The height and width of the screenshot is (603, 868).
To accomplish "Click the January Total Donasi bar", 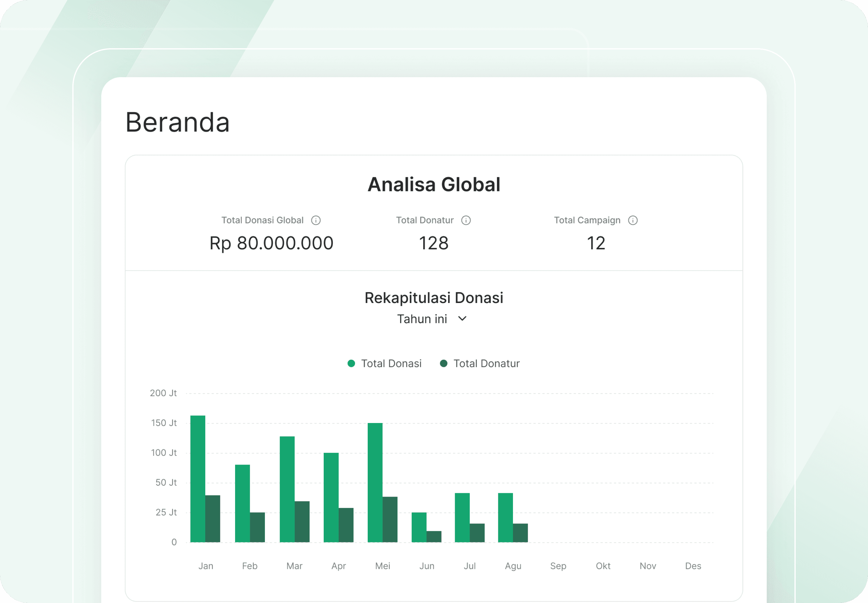I will point(197,479).
